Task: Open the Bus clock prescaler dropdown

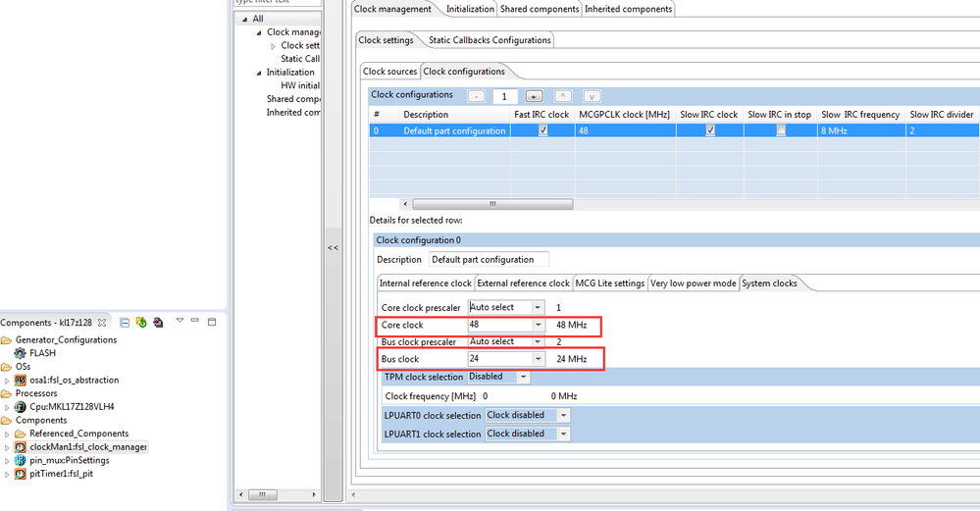Action: pyautogui.click(x=538, y=341)
